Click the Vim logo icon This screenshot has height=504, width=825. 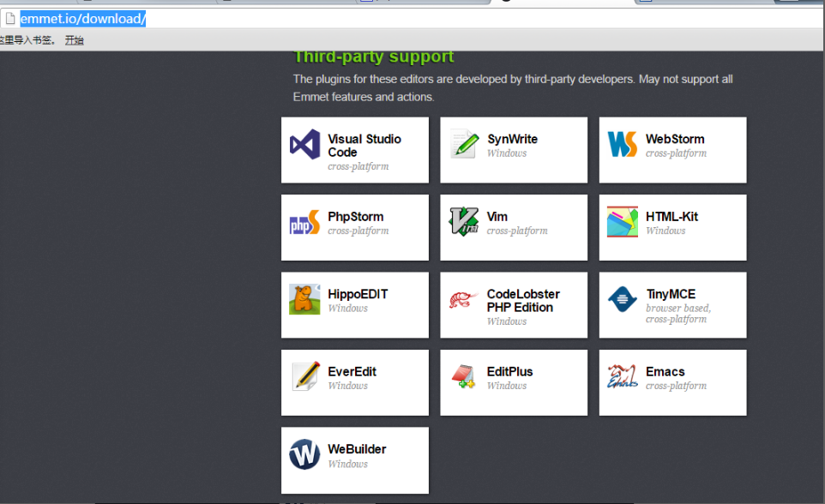464,221
